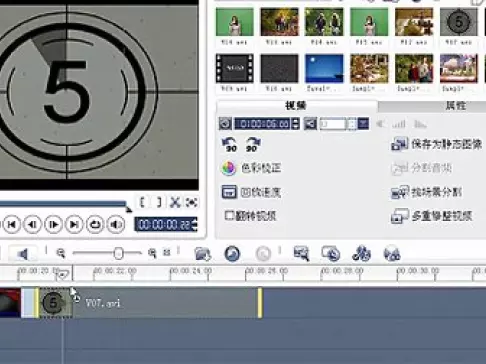Rotate the clip 90 degrees right
Screen dimensions: 486x364
coord(253,145)
